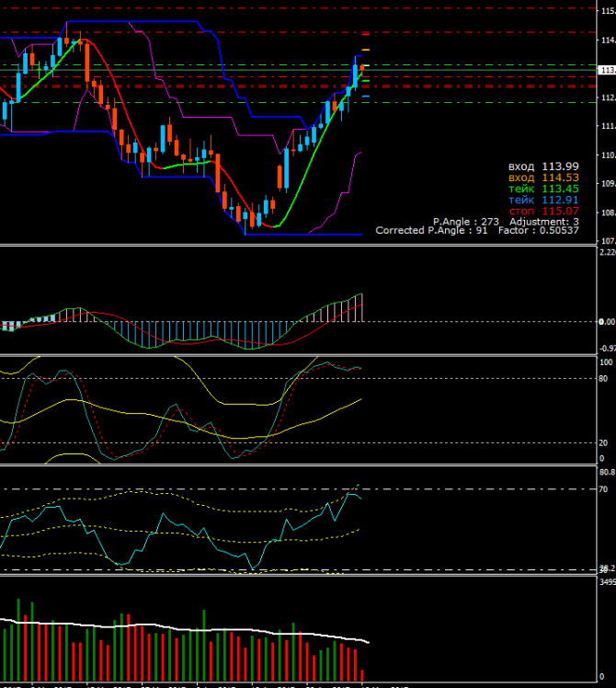Click the small orange entry marker beside last candle

(366, 50)
